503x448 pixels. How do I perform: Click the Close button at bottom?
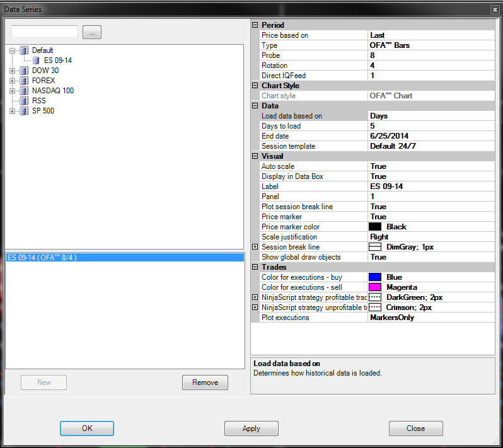pos(416,428)
